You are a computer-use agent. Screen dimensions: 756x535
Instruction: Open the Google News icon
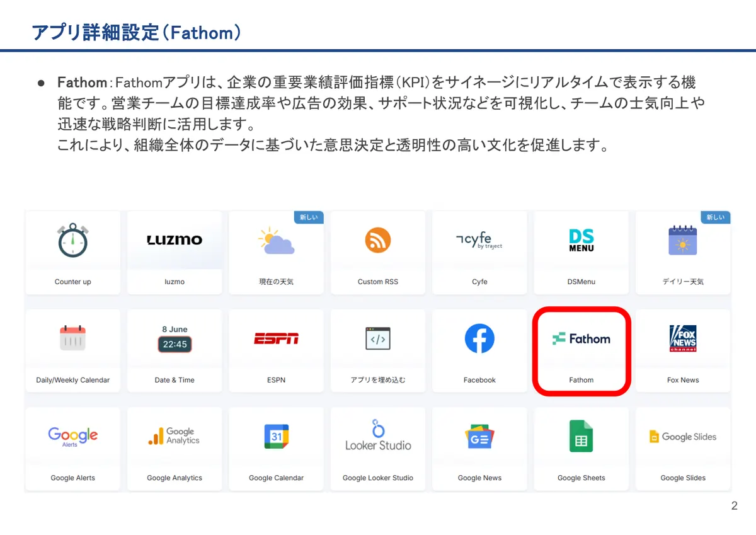(x=479, y=437)
